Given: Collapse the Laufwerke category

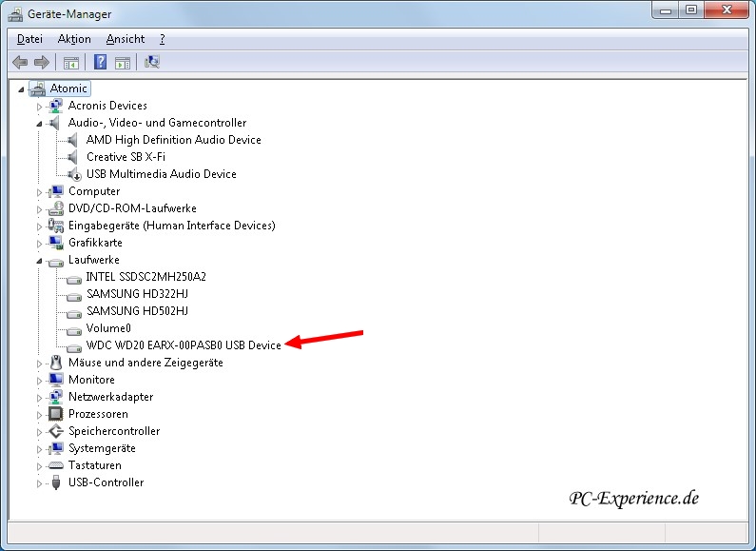Looking at the screenshot, I should pyautogui.click(x=40, y=260).
